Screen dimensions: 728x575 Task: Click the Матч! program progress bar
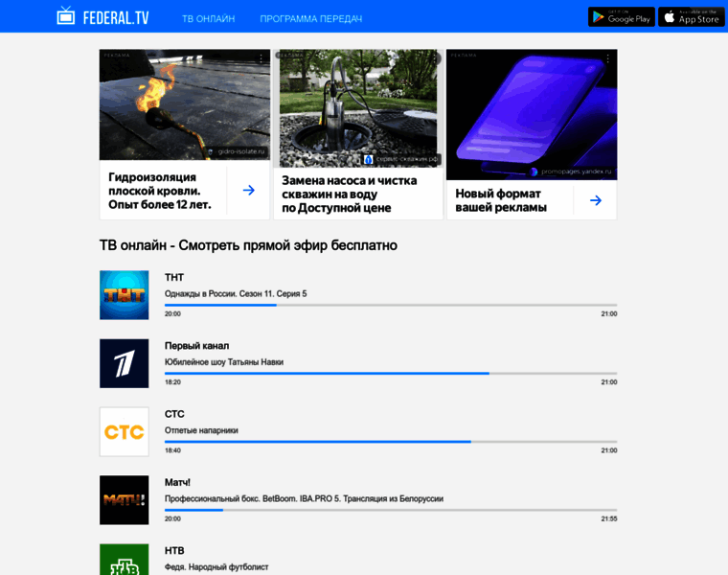point(391,510)
